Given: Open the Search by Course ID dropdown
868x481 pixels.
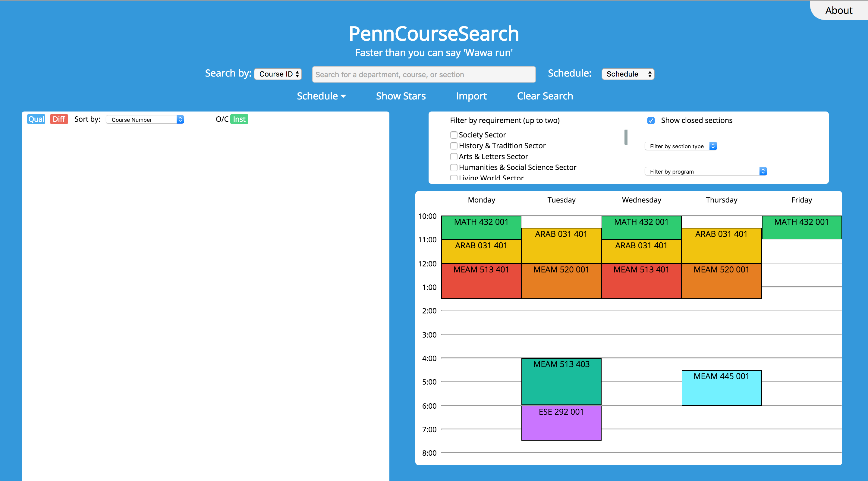Looking at the screenshot, I should pos(278,74).
